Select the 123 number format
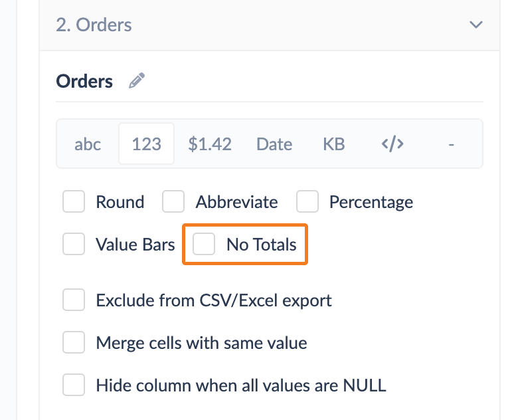Viewport: 510px width, 420px height. (146, 144)
